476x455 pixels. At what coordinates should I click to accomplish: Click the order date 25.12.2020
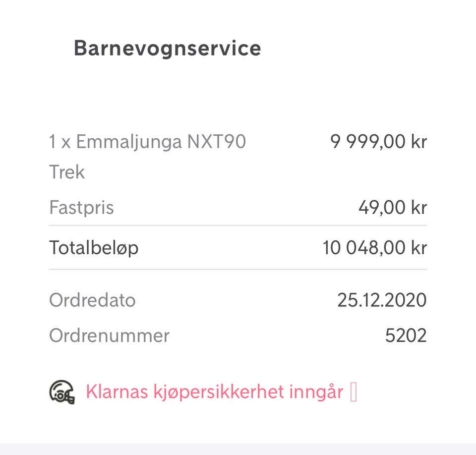pos(382,300)
